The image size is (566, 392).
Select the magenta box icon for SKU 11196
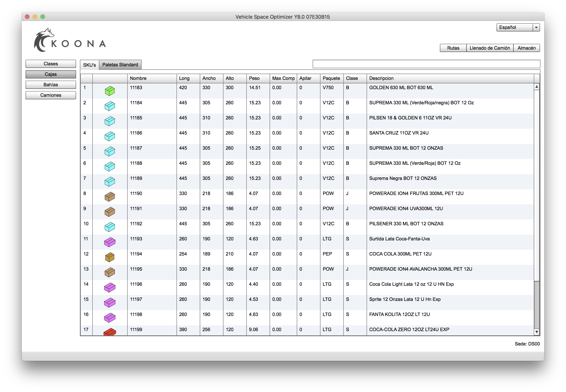[110, 288]
